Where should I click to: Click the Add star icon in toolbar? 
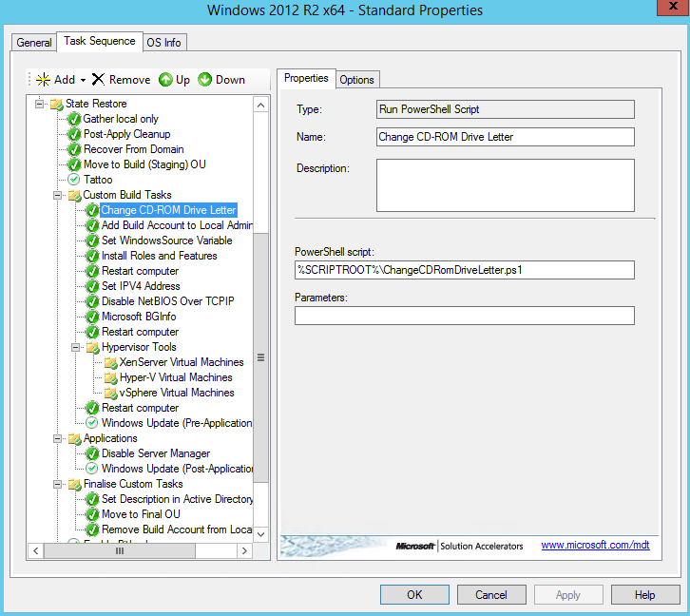[x=43, y=80]
